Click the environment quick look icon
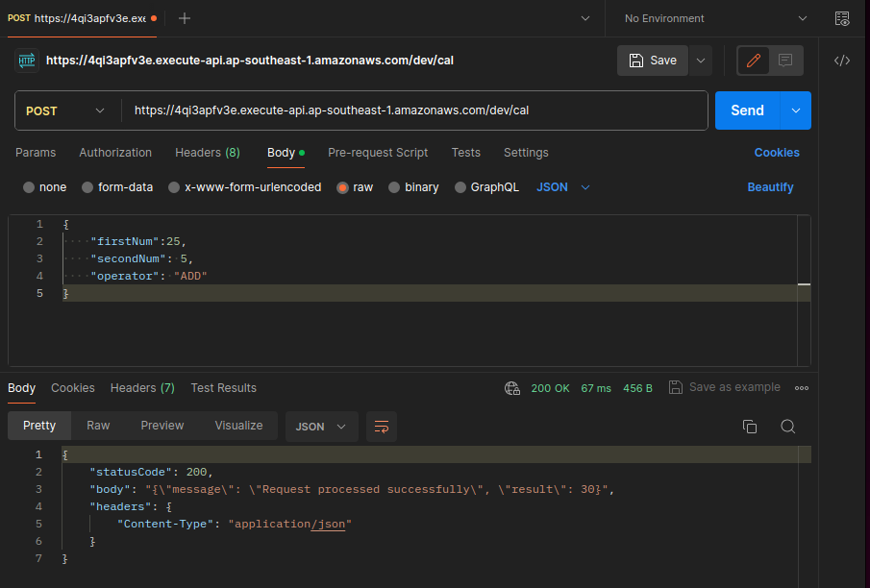The width and height of the screenshot is (870, 588). (x=842, y=18)
